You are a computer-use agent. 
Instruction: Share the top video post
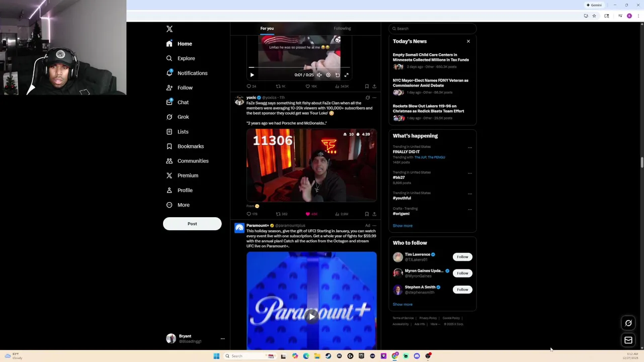click(x=374, y=86)
